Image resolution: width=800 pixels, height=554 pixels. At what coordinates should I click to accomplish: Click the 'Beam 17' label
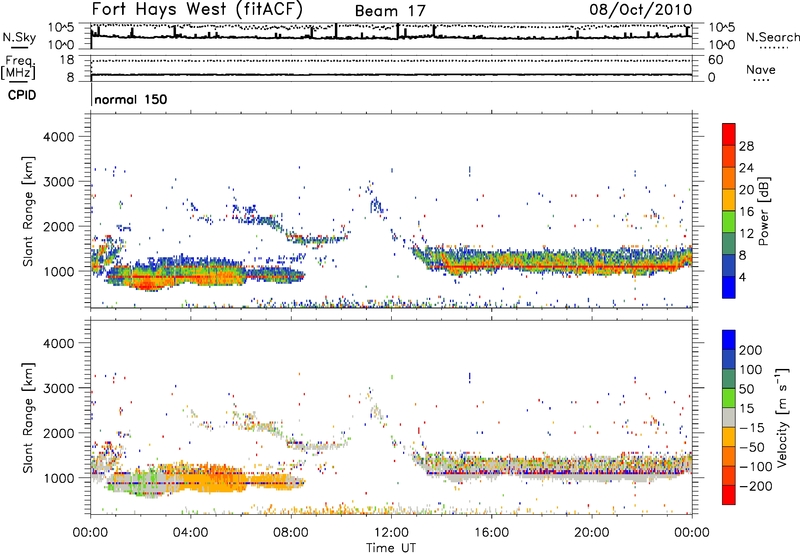click(390, 11)
